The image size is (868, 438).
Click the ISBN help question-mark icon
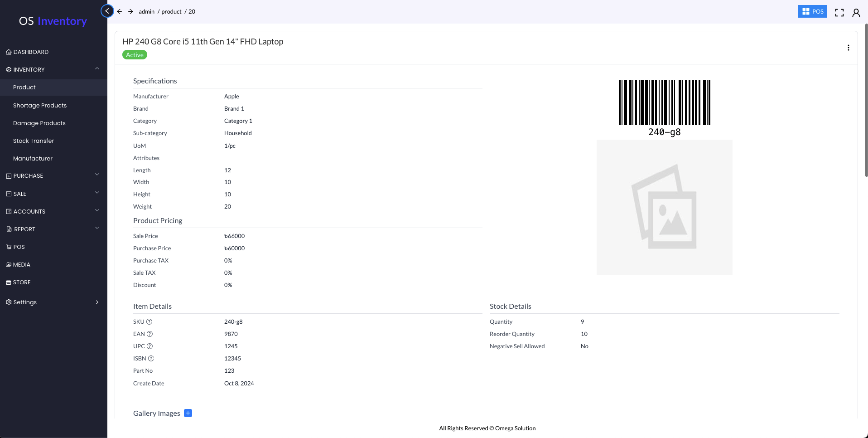(151, 359)
